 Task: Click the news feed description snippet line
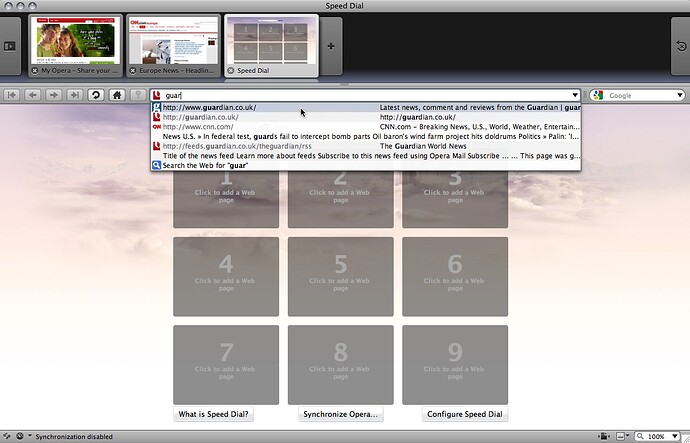[x=371, y=156]
